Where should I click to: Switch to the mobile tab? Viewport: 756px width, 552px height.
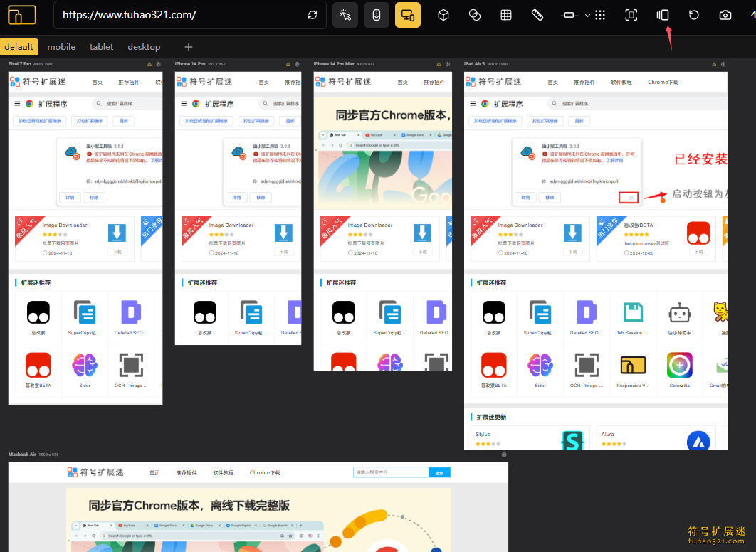tap(61, 47)
